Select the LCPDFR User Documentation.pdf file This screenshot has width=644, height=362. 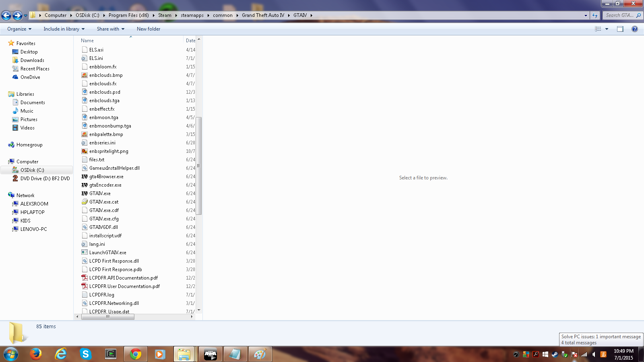point(124,286)
